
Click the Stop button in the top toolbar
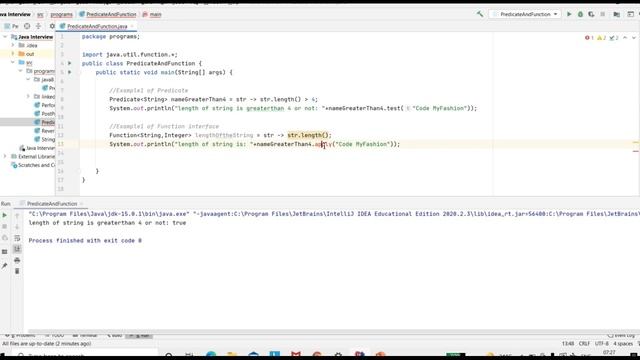coord(602,14)
